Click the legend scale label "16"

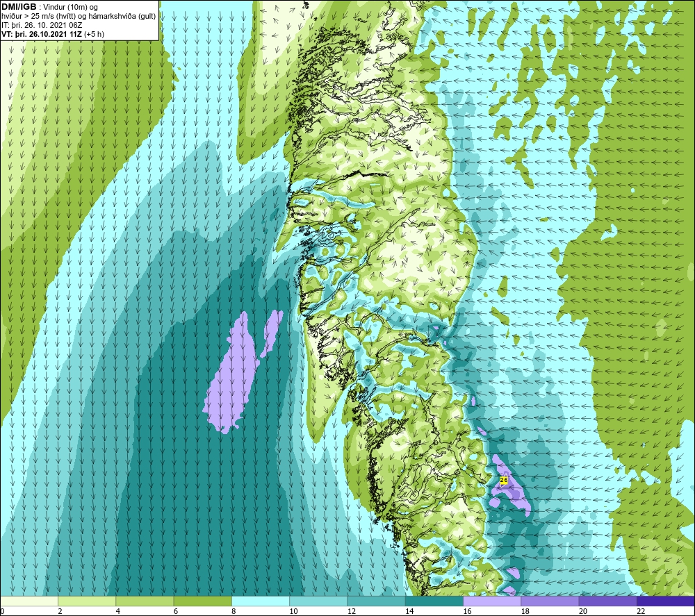point(467,611)
